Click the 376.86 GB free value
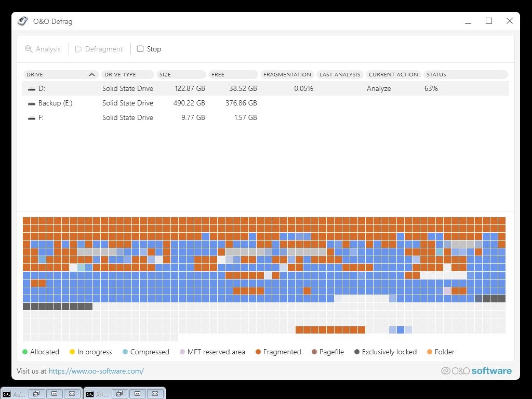The image size is (532, 399). [x=241, y=103]
